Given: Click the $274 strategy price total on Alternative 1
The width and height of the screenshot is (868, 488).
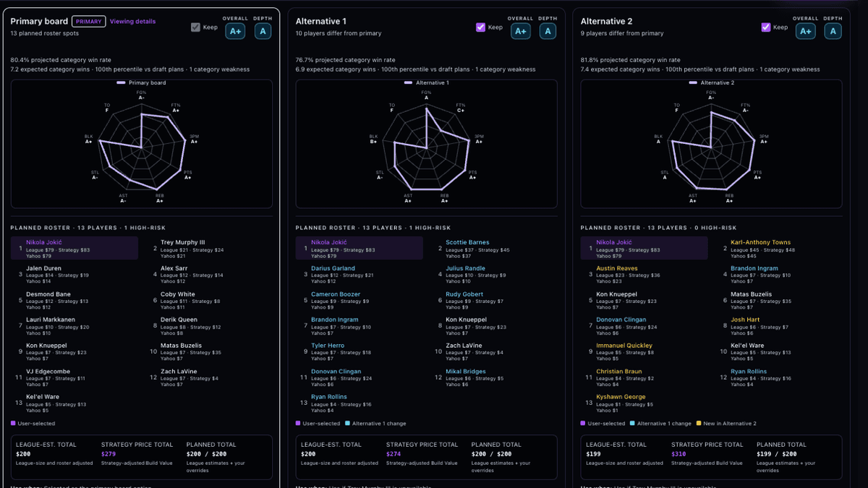Looking at the screenshot, I should click(393, 454).
